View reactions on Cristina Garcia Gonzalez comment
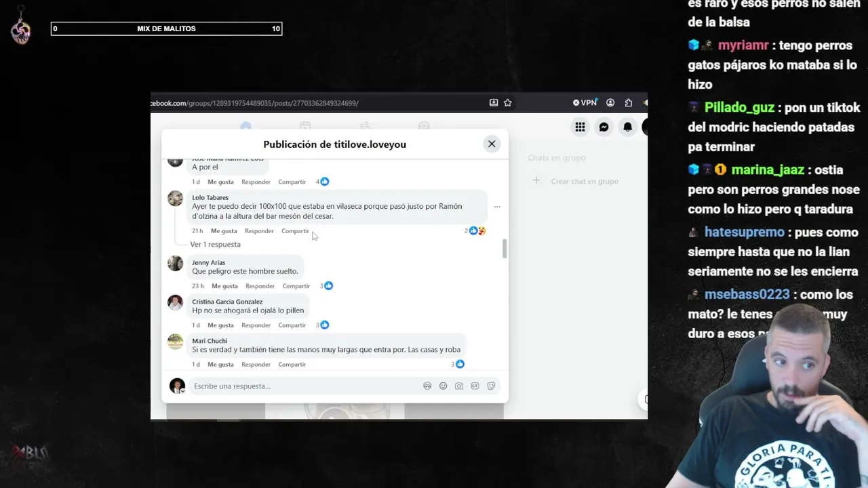868x488 pixels. [x=322, y=325]
